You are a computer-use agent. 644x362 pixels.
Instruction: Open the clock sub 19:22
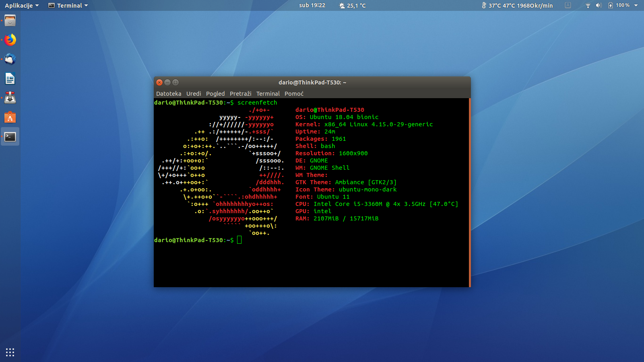click(312, 6)
